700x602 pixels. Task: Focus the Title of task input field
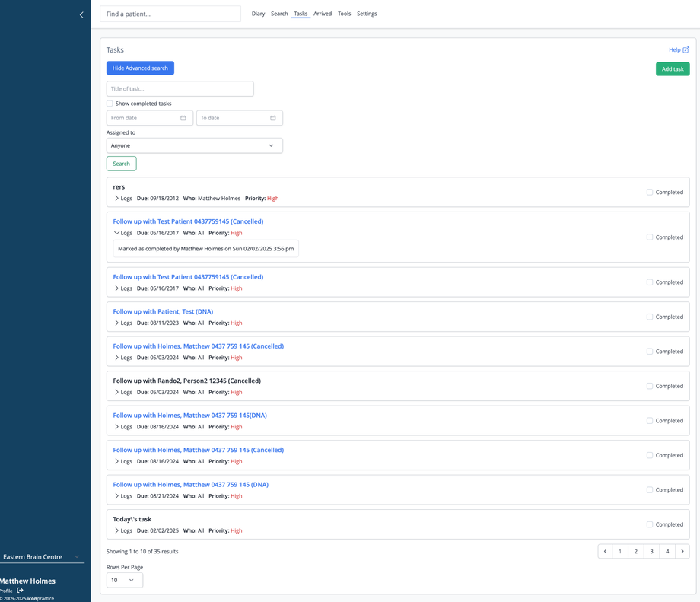(x=180, y=88)
